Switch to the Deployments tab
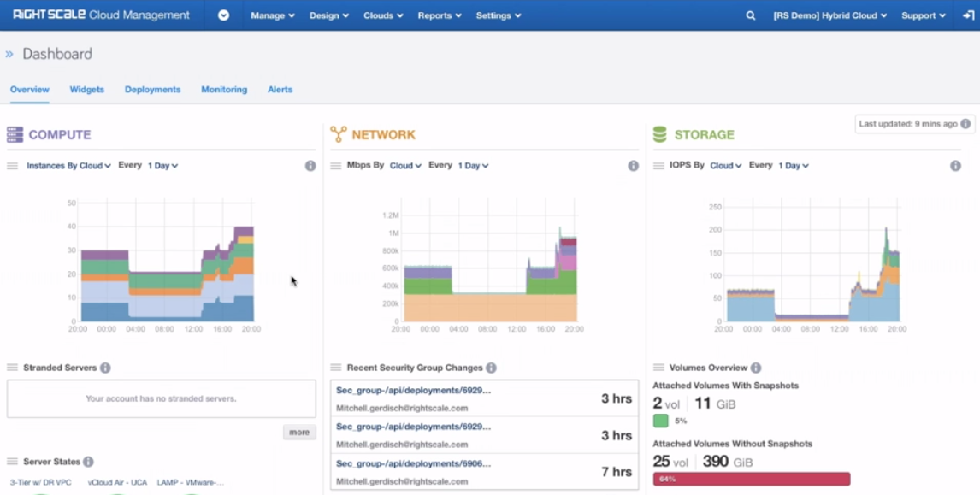980x495 pixels. [x=152, y=90]
